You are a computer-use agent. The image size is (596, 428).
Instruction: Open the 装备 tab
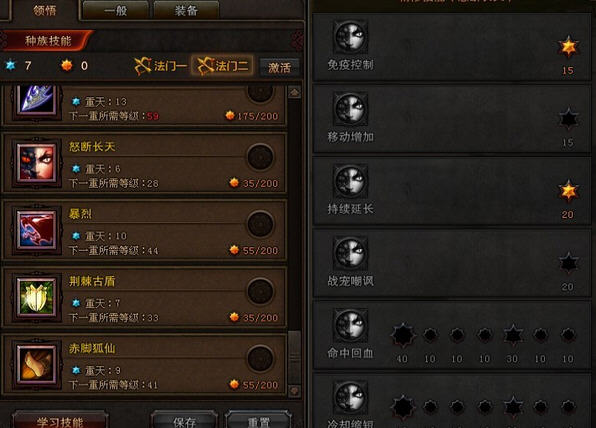(x=186, y=11)
